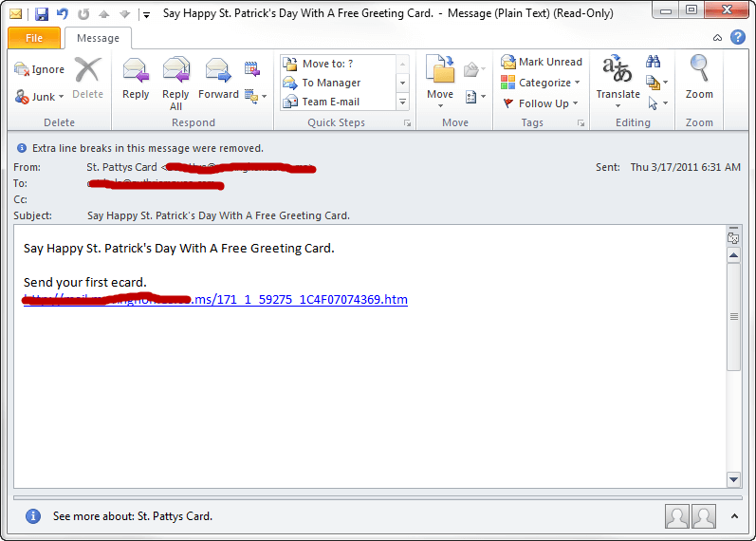Click the envelope icon in the title bar
The width and height of the screenshot is (756, 541).
point(15,14)
